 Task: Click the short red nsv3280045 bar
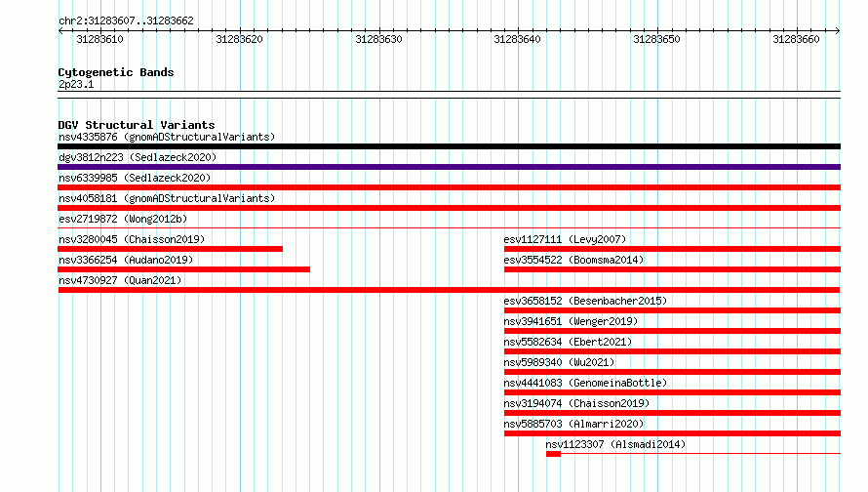(170, 249)
